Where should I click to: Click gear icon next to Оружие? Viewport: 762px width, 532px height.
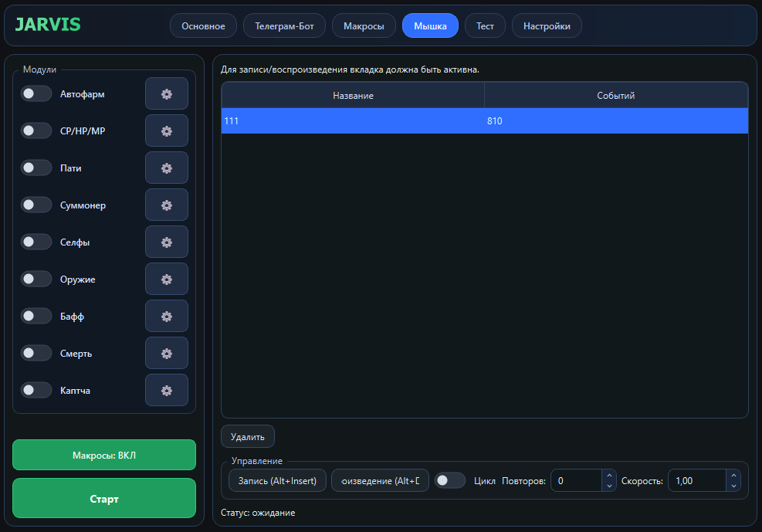click(x=166, y=280)
